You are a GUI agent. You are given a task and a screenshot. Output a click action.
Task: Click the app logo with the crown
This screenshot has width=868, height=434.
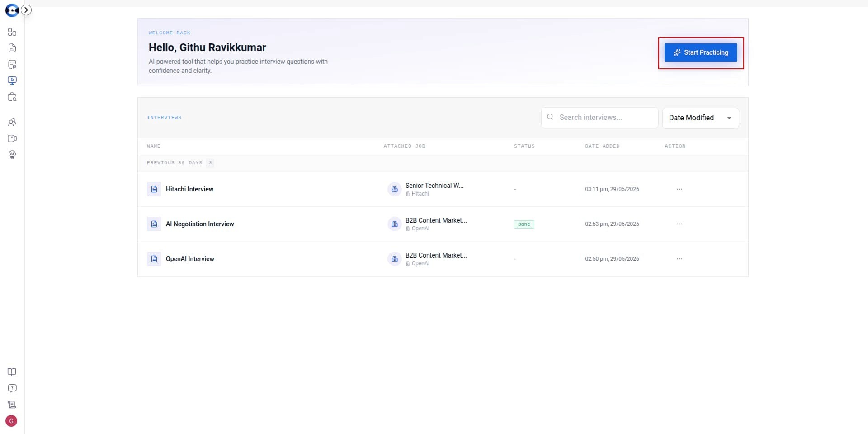[11, 10]
